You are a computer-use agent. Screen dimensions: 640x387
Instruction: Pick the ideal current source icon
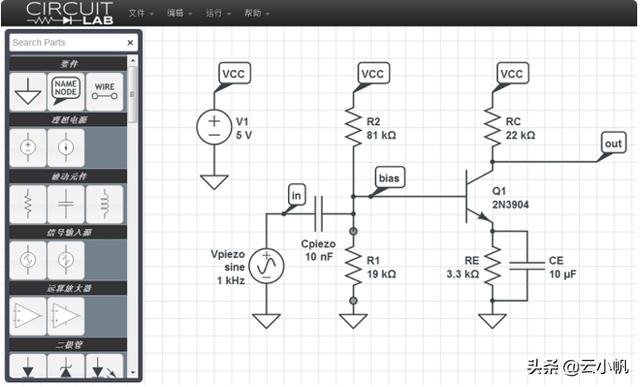click(66, 148)
